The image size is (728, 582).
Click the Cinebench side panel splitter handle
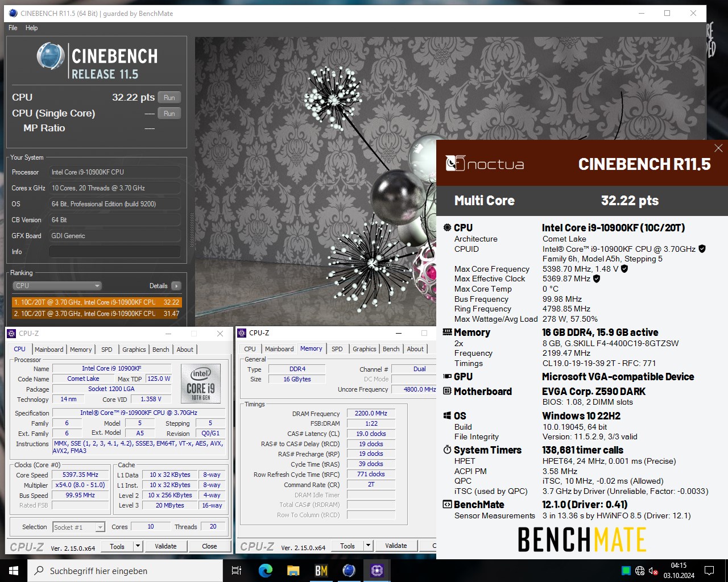tap(192, 230)
